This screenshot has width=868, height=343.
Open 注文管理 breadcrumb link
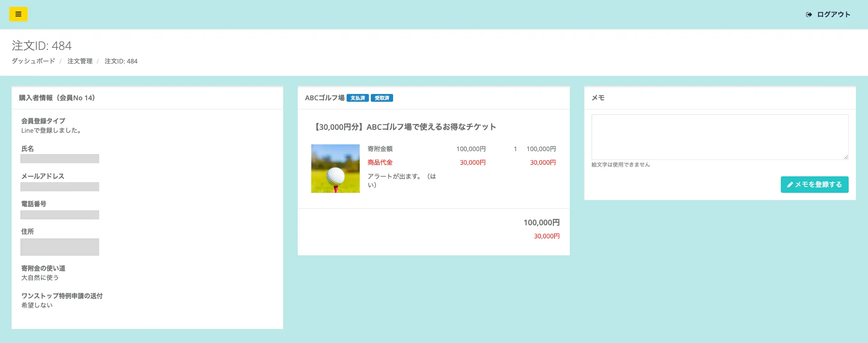pyautogui.click(x=80, y=61)
